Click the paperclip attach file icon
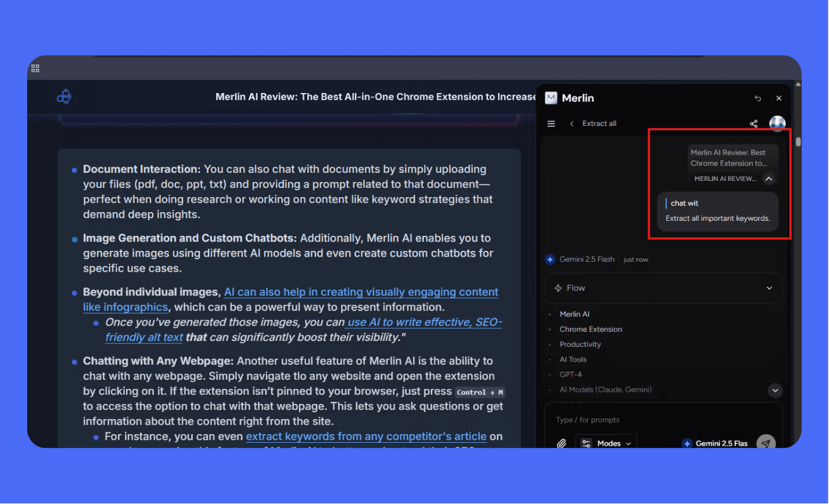This screenshot has width=829, height=504. (561, 443)
